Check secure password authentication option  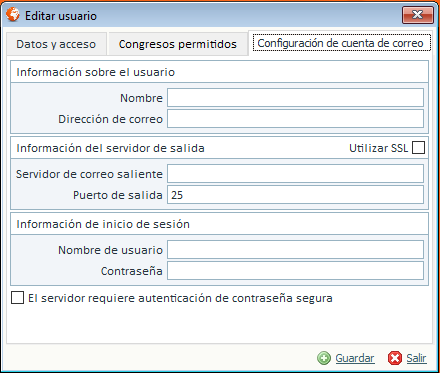pyautogui.click(x=17, y=298)
